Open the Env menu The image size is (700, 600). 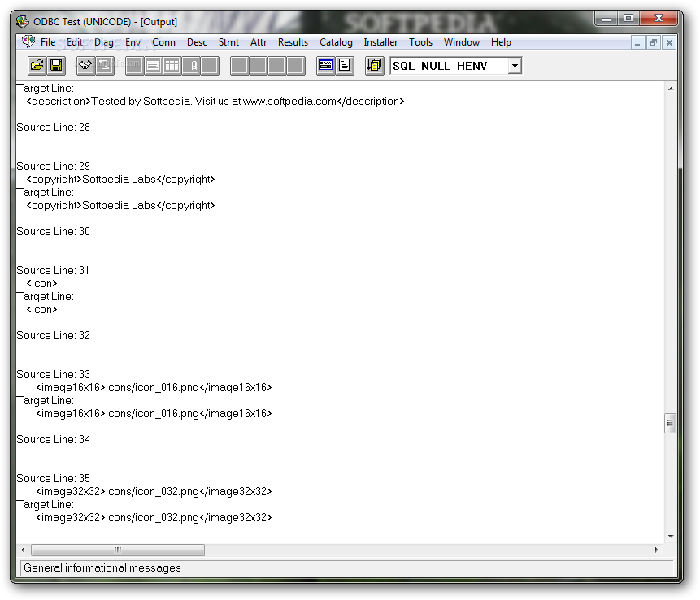pyautogui.click(x=133, y=42)
